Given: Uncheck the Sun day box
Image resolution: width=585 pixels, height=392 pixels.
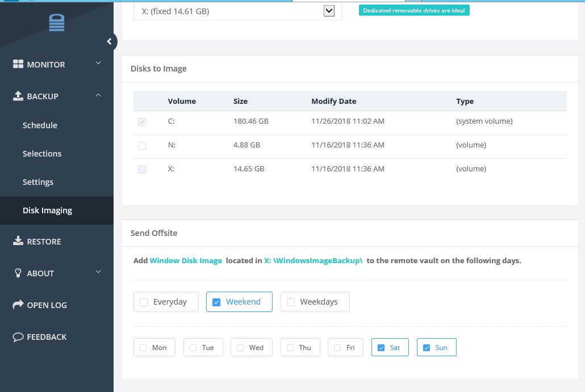Looking at the screenshot, I should (x=437, y=347).
